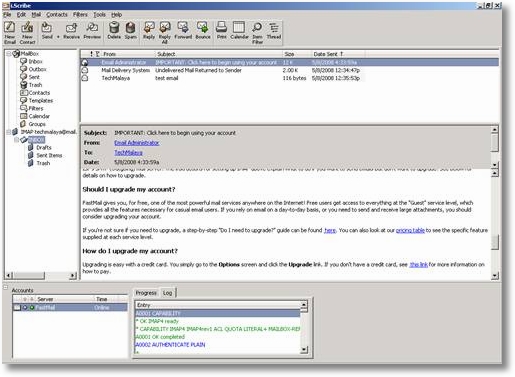Click log panel scroll down arrow
Viewport: 515px width, 377px height.
pyautogui.click(x=304, y=349)
